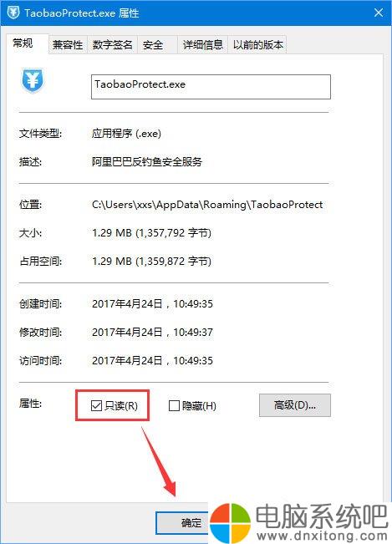
Task: Switch to the 兼容性 tab
Action: click(68, 45)
